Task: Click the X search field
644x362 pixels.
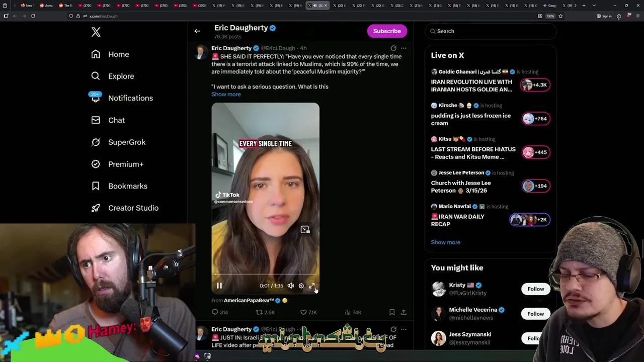Action: coord(491,31)
